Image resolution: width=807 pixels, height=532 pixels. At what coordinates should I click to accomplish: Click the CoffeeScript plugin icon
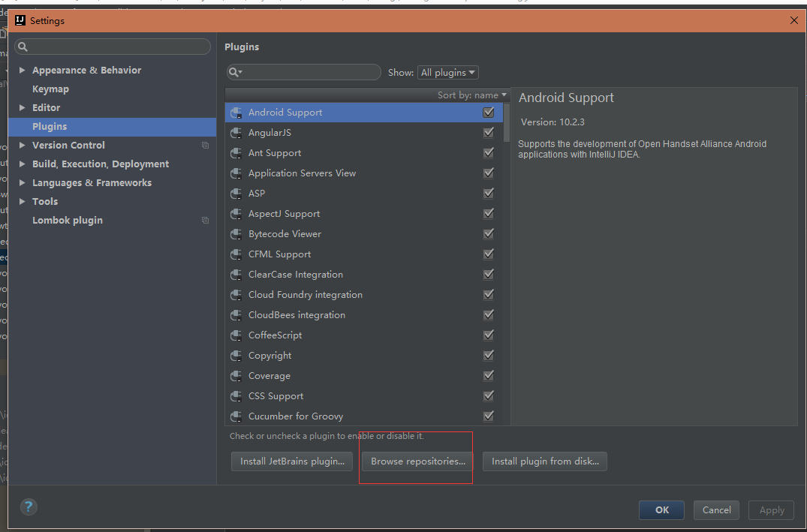point(236,335)
